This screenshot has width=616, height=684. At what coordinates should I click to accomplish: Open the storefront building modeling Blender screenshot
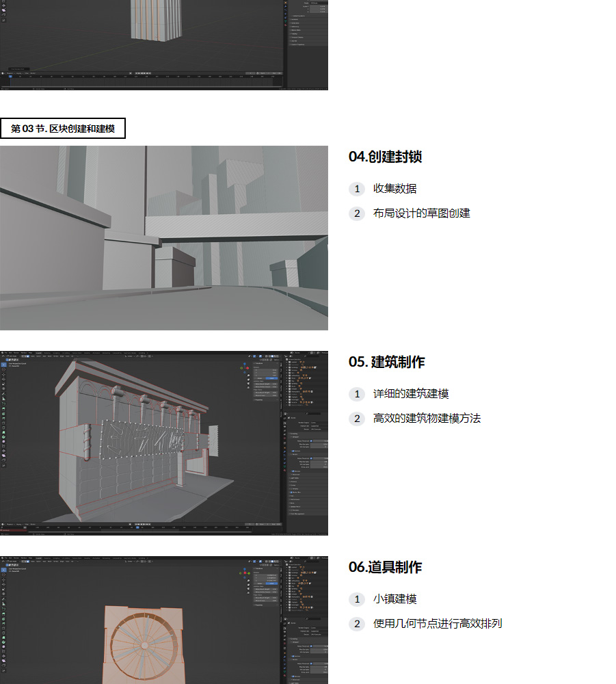pyautogui.click(x=164, y=443)
